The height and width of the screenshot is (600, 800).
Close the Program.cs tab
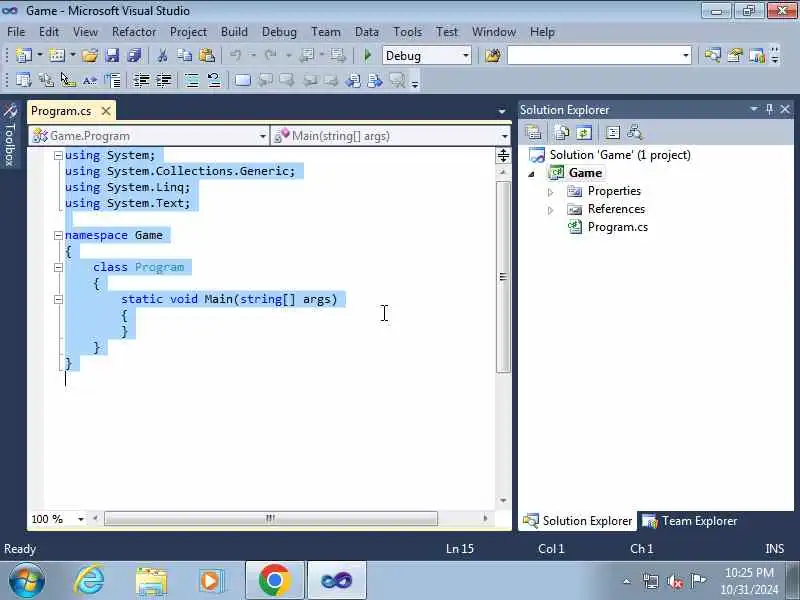pos(106,111)
